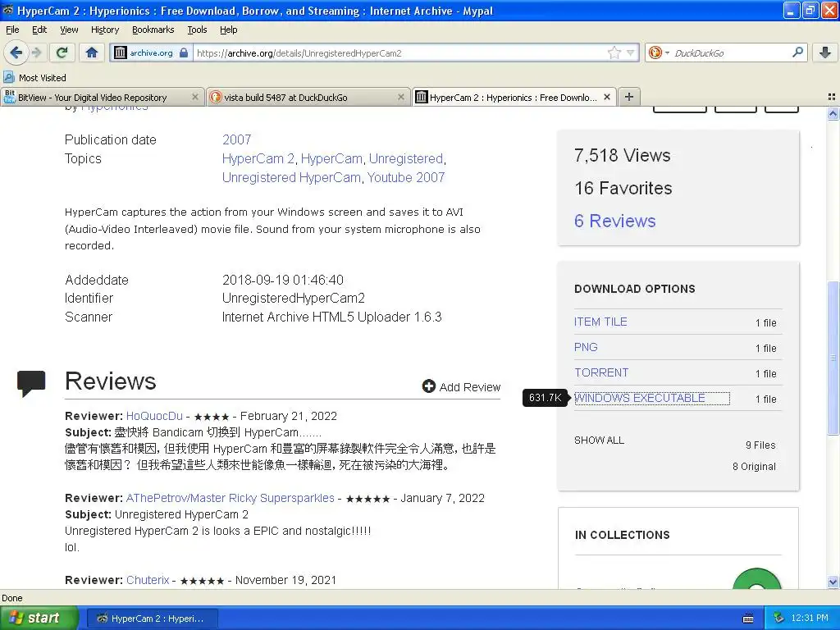
Task: Click the search magnifier icon
Action: coord(797,52)
